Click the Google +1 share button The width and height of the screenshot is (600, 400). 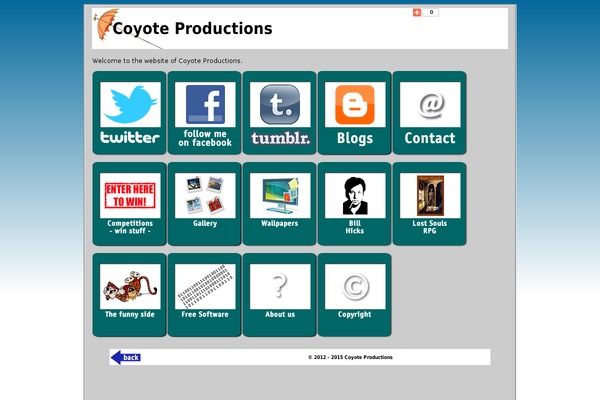click(417, 13)
